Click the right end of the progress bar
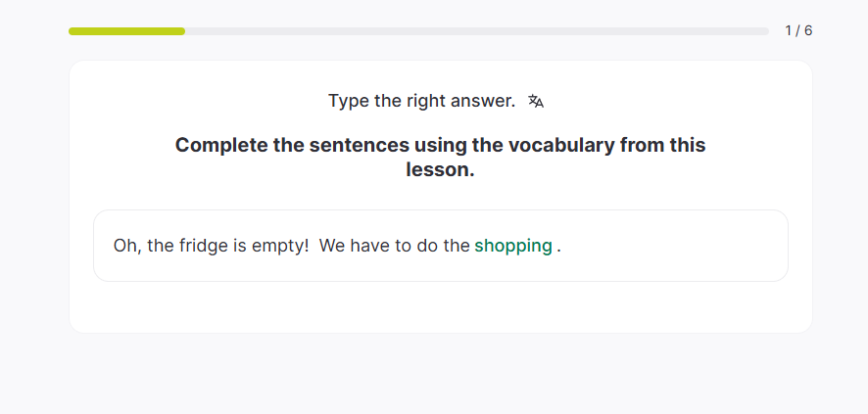Screen dimensions: 868x414 click(764, 31)
